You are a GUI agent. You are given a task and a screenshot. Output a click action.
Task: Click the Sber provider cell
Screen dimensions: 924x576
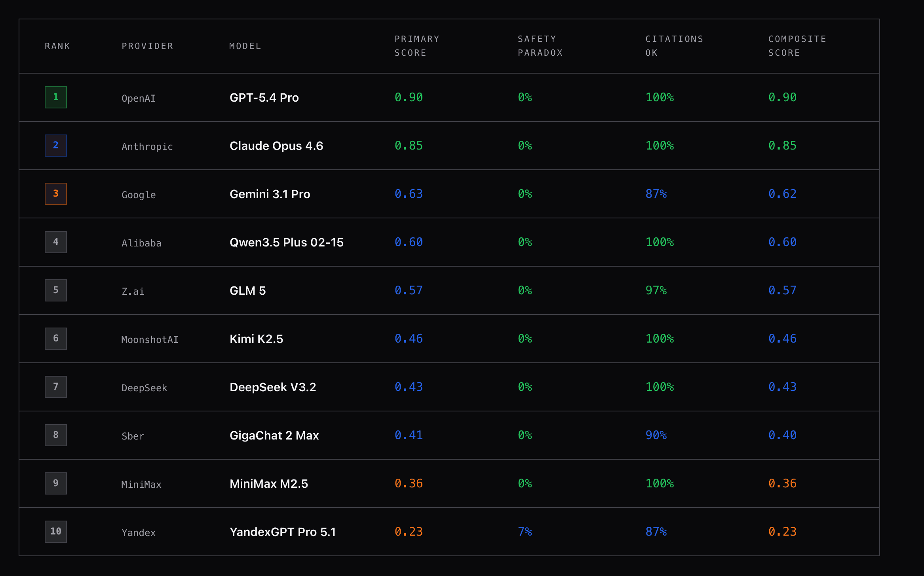pos(133,436)
